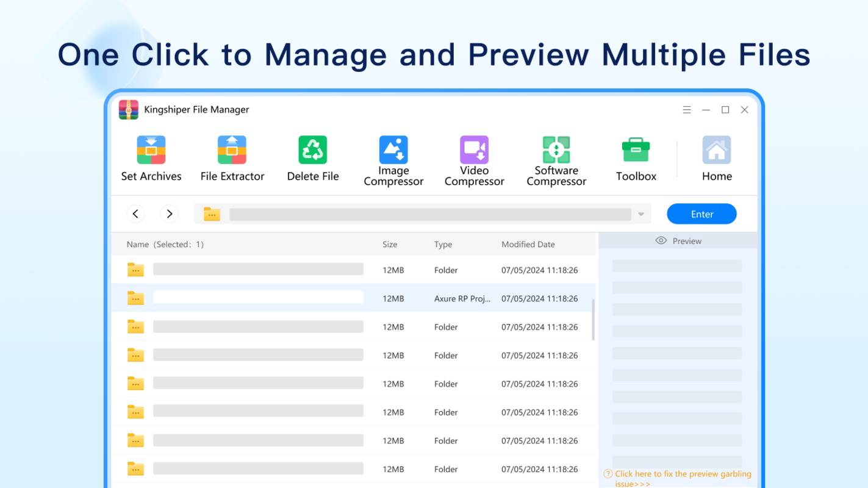Launch the File Extractor tool

pos(232,159)
